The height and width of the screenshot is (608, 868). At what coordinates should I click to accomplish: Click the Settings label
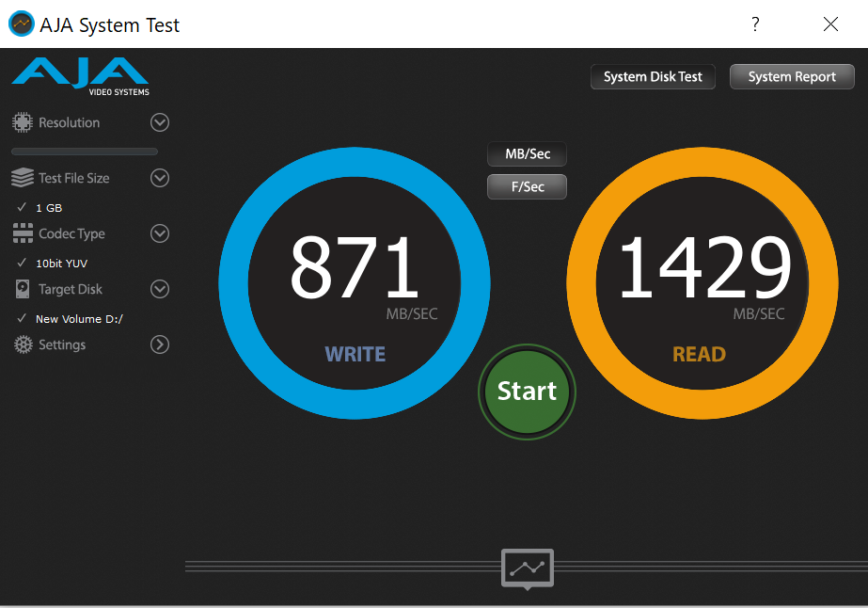click(x=62, y=344)
